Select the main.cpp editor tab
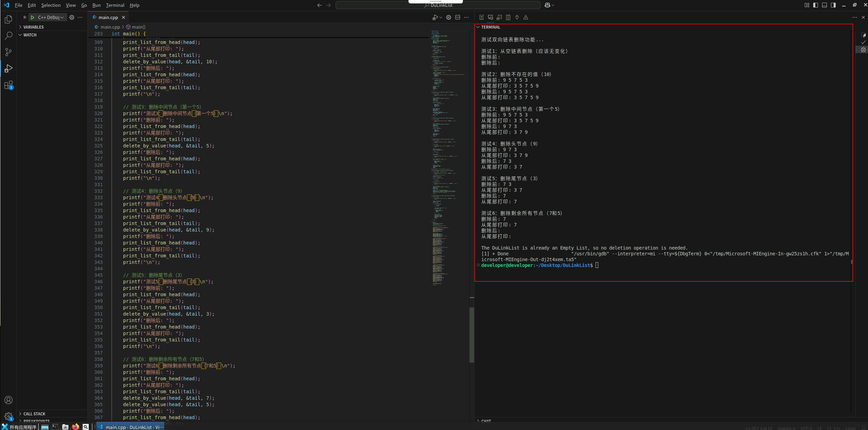 pos(108,17)
